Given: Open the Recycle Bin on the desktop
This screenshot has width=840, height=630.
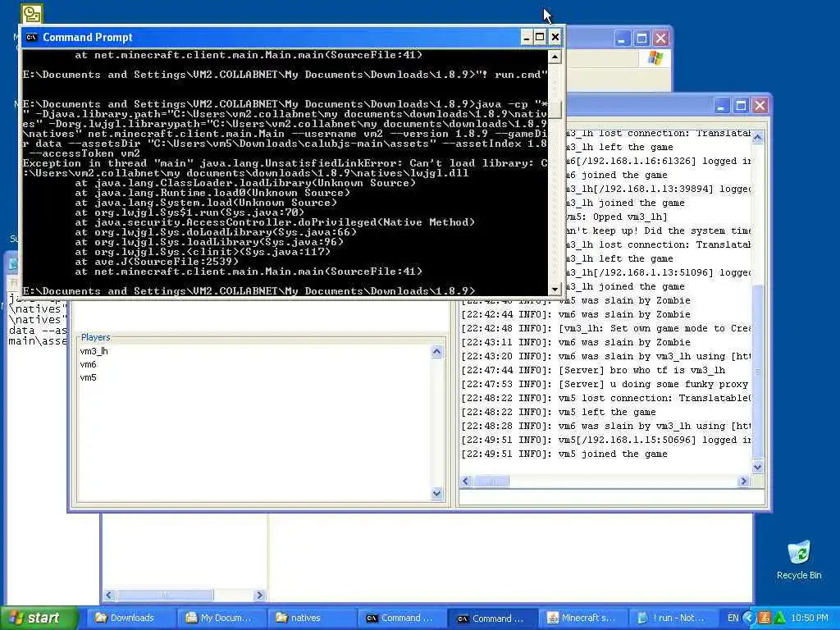Looking at the screenshot, I should pos(799,560).
